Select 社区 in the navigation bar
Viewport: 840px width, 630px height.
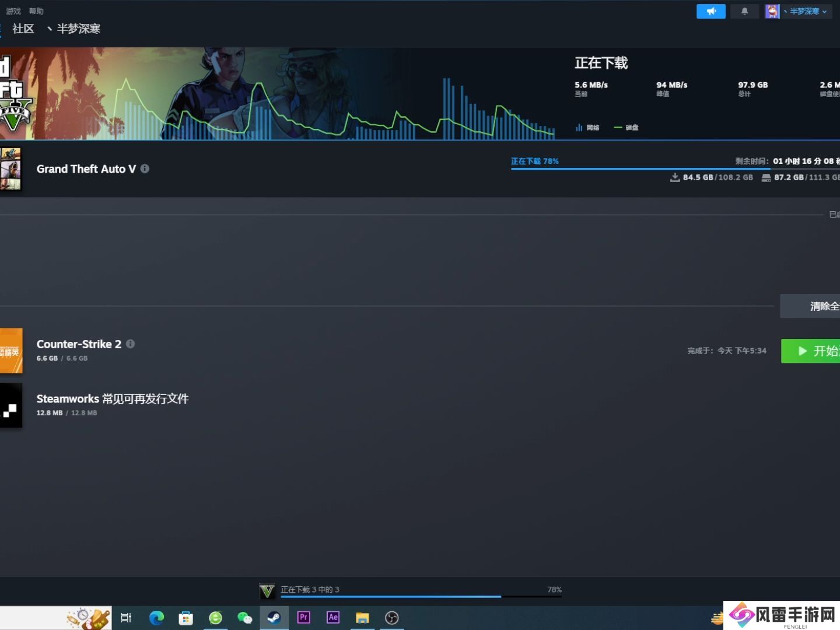(x=23, y=29)
